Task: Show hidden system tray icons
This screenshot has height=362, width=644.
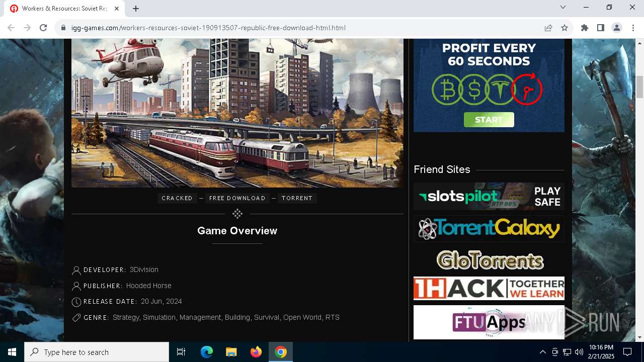Action: (542, 352)
